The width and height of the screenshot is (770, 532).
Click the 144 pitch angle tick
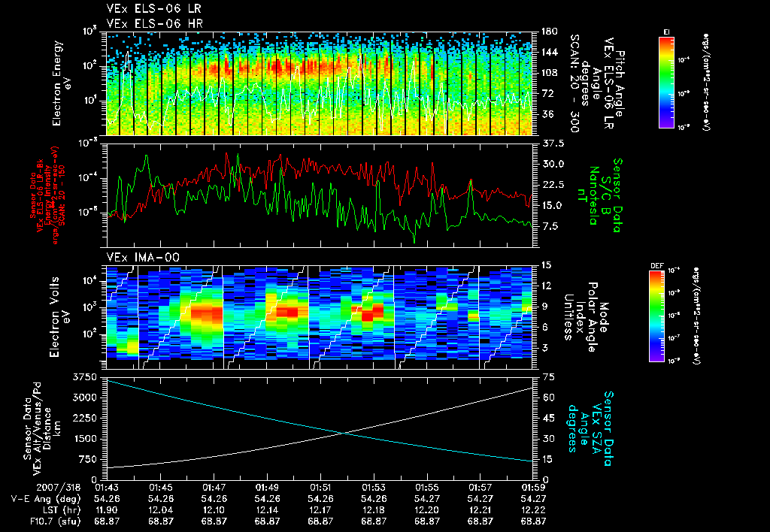[550, 52]
